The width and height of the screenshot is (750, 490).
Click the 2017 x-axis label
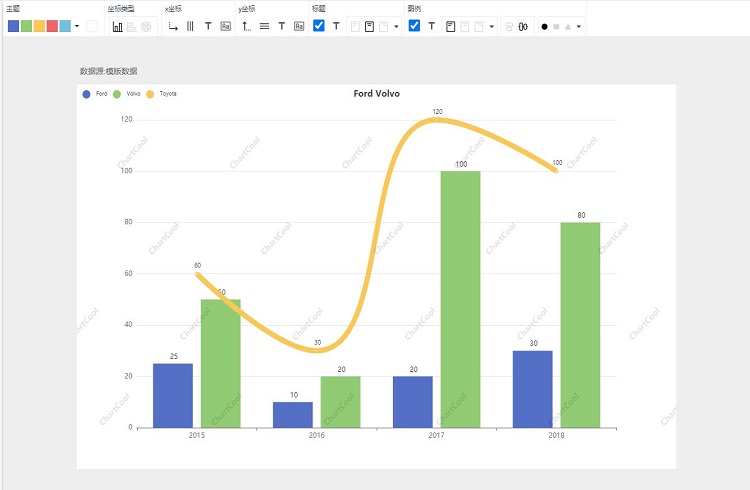click(436, 435)
